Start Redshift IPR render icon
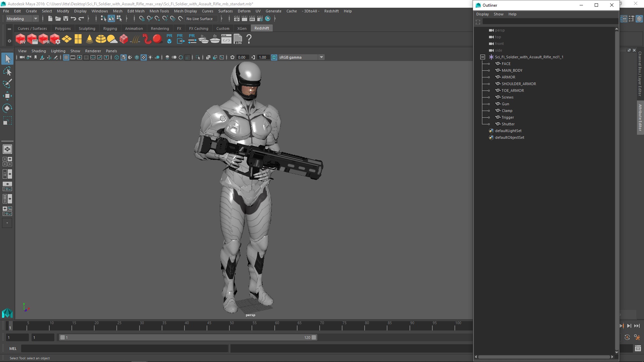 [x=44, y=39]
